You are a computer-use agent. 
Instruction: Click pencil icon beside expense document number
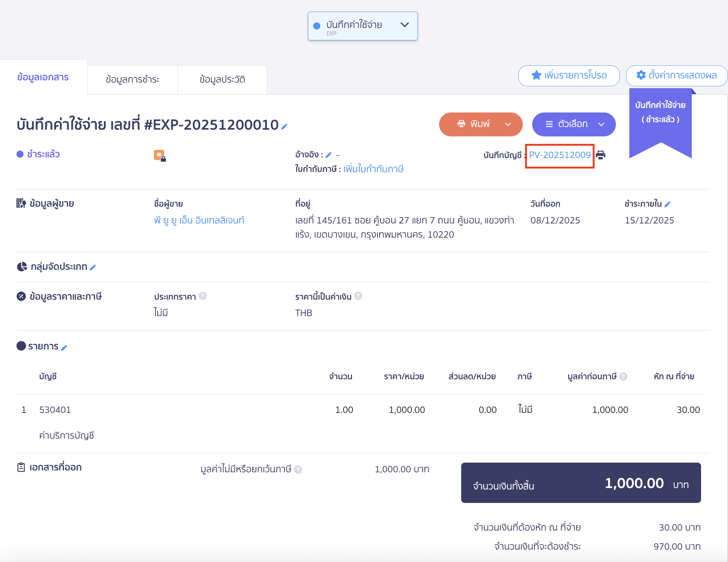click(284, 127)
